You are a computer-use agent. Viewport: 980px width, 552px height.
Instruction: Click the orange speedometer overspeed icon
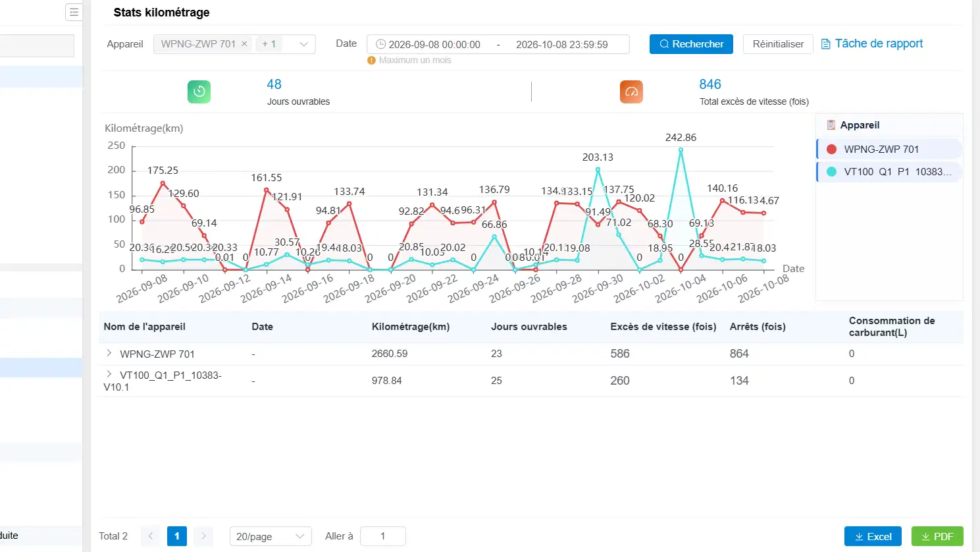point(631,92)
